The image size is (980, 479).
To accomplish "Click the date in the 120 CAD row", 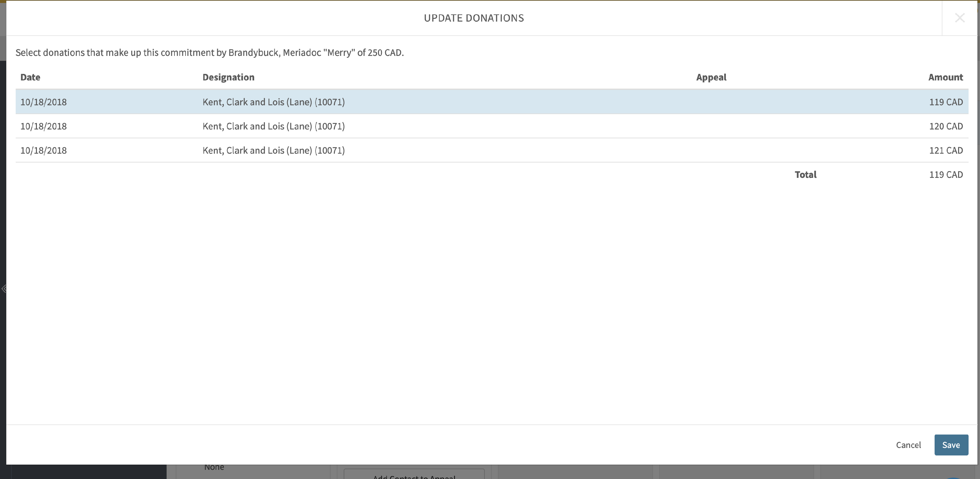I will coord(43,126).
